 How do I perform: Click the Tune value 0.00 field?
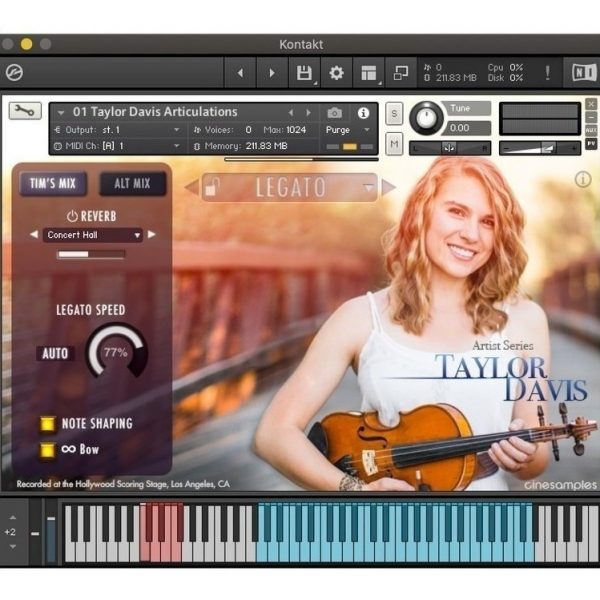click(468, 128)
